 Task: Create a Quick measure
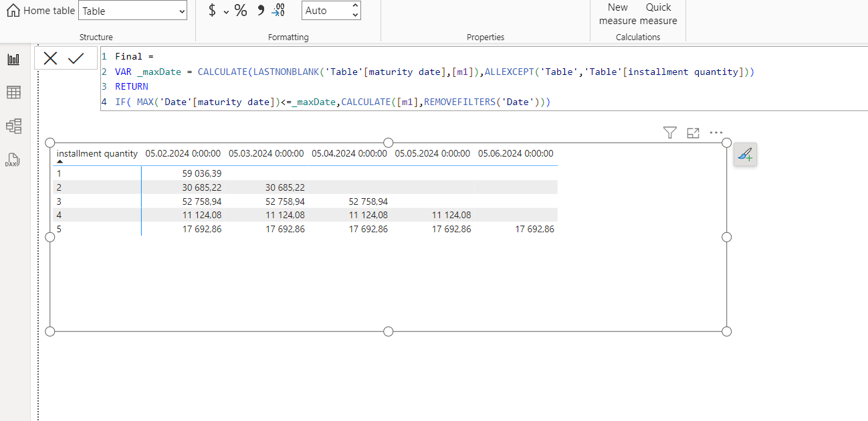[659, 14]
